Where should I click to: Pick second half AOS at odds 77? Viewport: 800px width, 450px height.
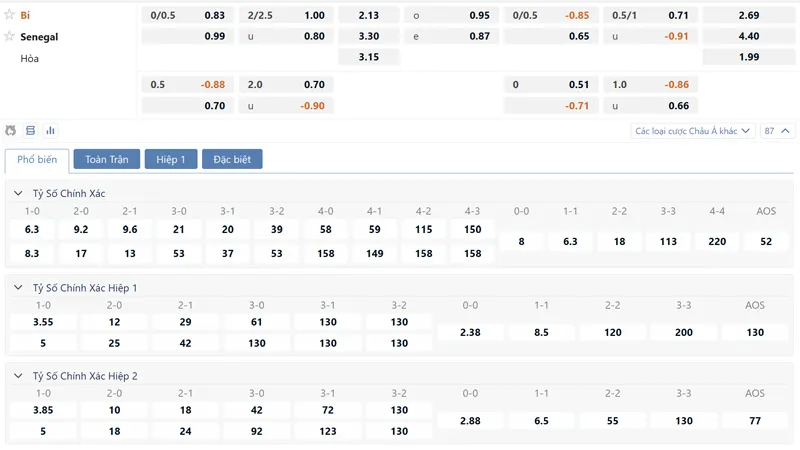pos(755,421)
